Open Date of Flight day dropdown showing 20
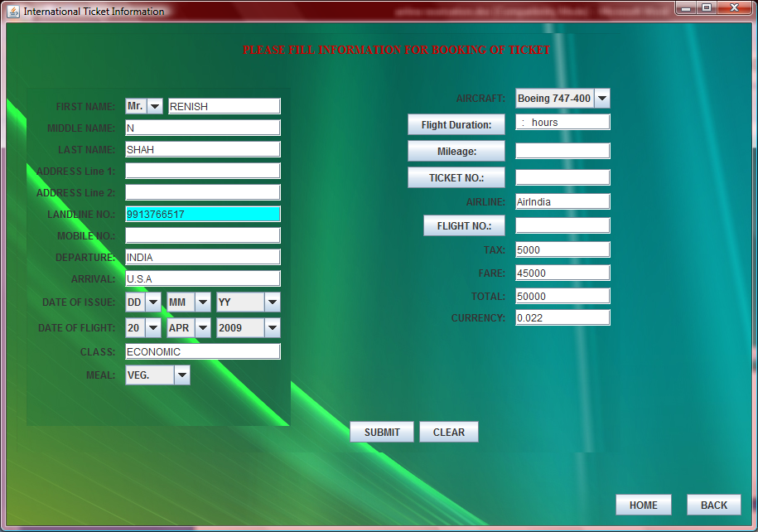This screenshot has height=532, width=758. tap(143, 328)
